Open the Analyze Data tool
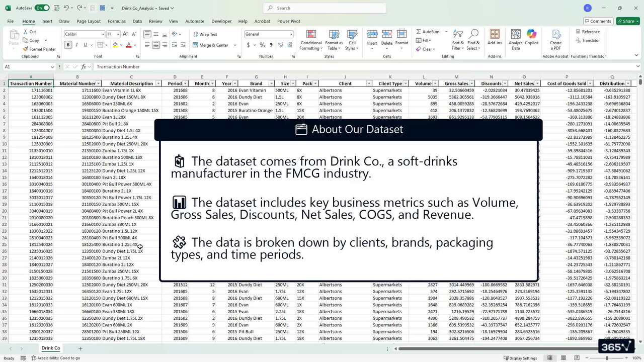644x362 pixels. pos(516,40)
